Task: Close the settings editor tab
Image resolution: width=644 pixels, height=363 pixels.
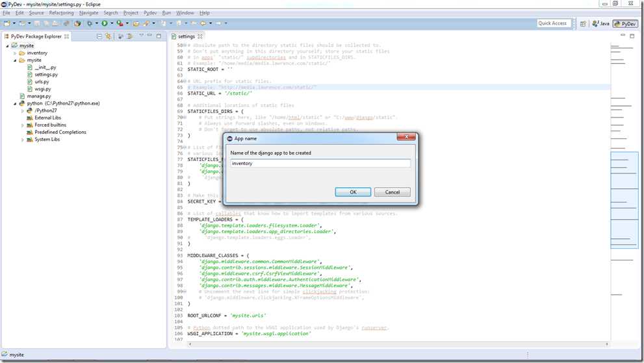Action: 200,36
